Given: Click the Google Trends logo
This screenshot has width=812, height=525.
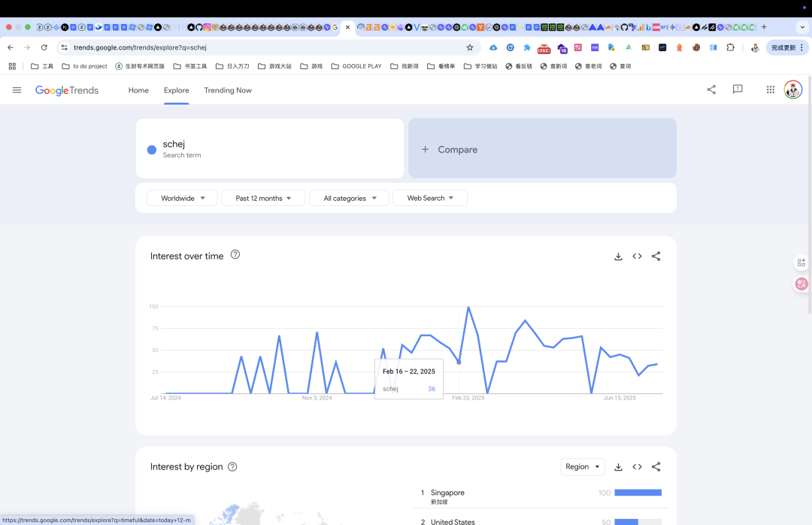Looking at the screenshot, I should point(67,90).
